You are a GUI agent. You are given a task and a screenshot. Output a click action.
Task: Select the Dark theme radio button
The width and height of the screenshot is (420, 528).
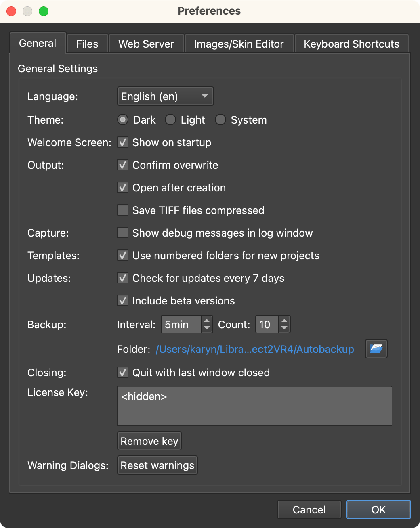123,120
